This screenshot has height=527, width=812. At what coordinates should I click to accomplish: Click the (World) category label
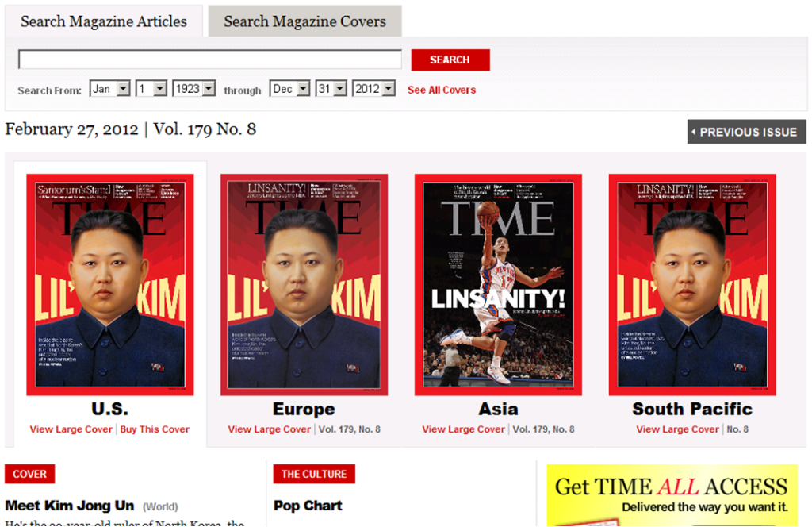(x=160, y=507)
